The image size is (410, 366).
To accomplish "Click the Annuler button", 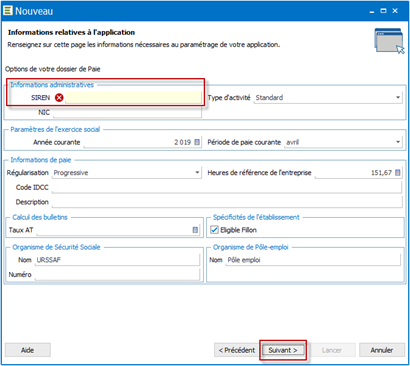I will 382,350.
